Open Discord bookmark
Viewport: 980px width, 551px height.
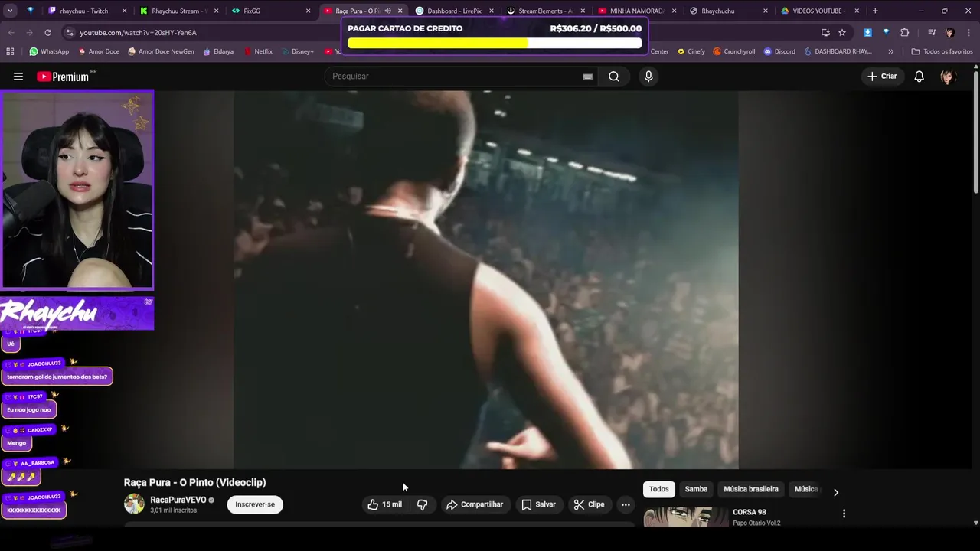click(x=779, y=51)
